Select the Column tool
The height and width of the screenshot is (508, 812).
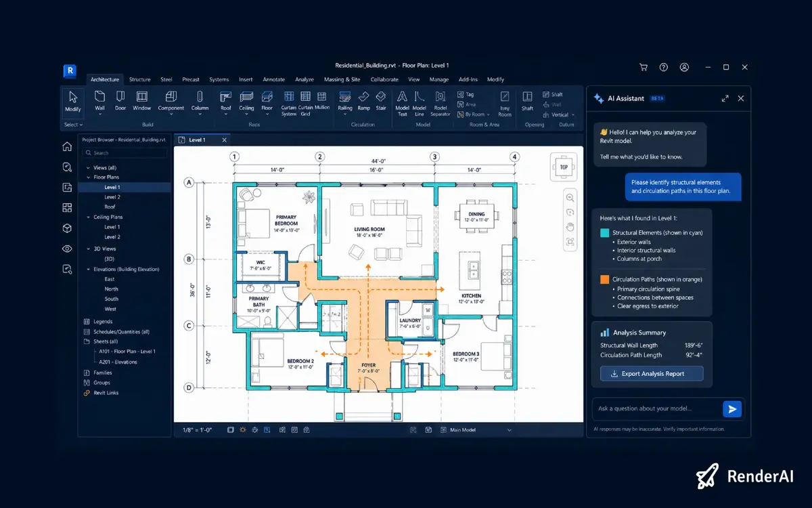[200, 101]
